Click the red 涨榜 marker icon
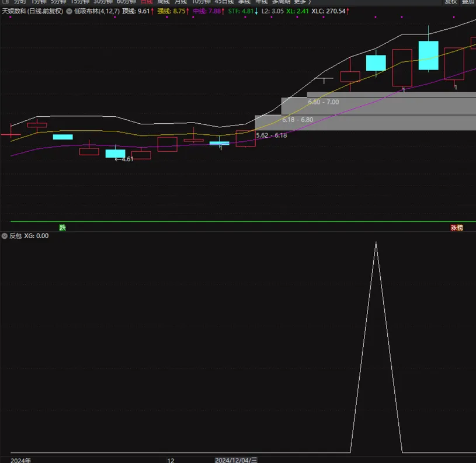Viewport: 476px width, 463px height. point(457,228)
